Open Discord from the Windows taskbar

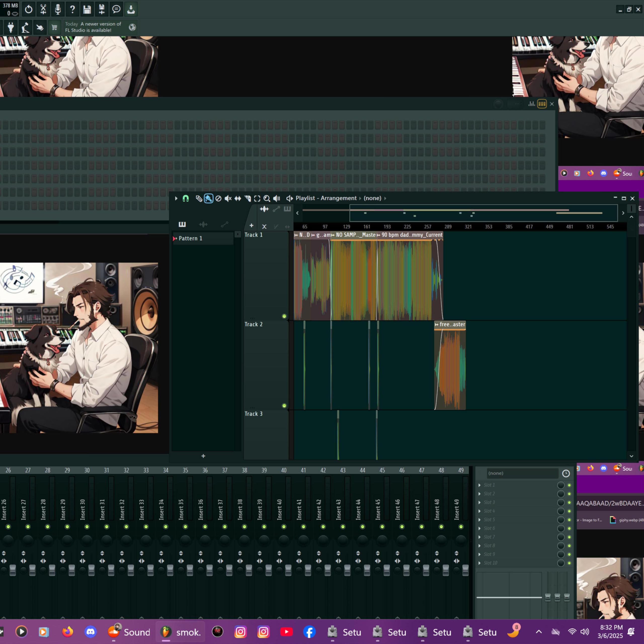90,632
